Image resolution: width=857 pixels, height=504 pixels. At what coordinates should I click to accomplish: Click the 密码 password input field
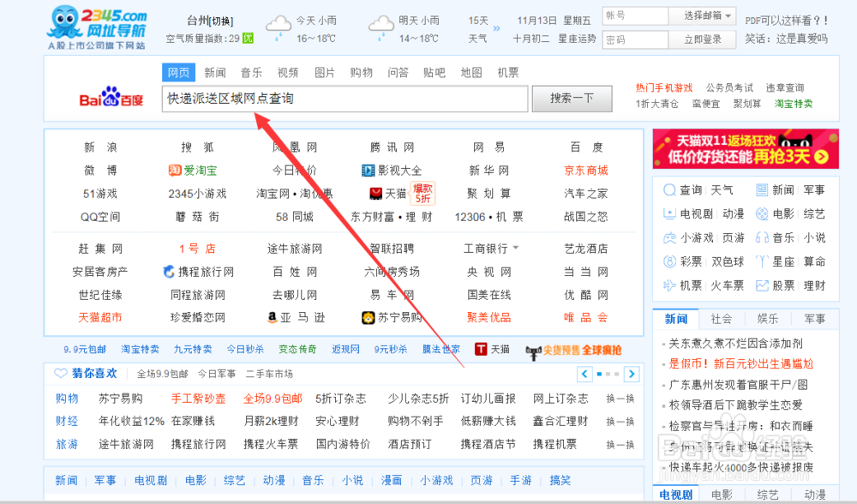pos(635,39)
